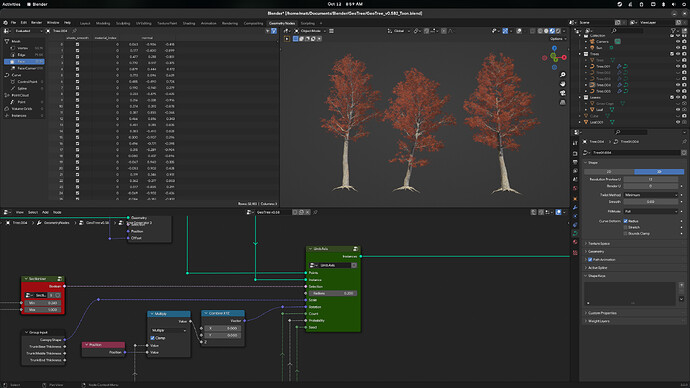This screenshot has width=690, height=388.
Task: Open the File menu
Action: click(x=14, y=22)
